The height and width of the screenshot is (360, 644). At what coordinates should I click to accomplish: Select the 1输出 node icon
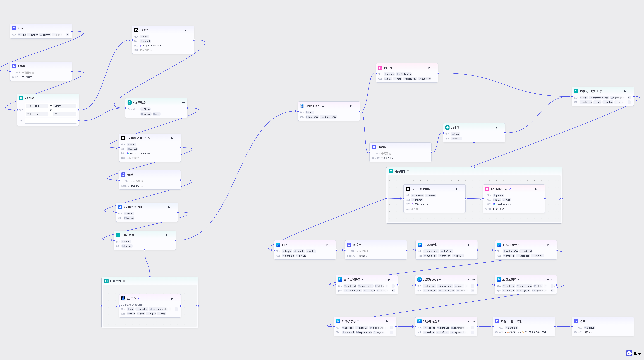pyautogui.click(x=14, y=66)
